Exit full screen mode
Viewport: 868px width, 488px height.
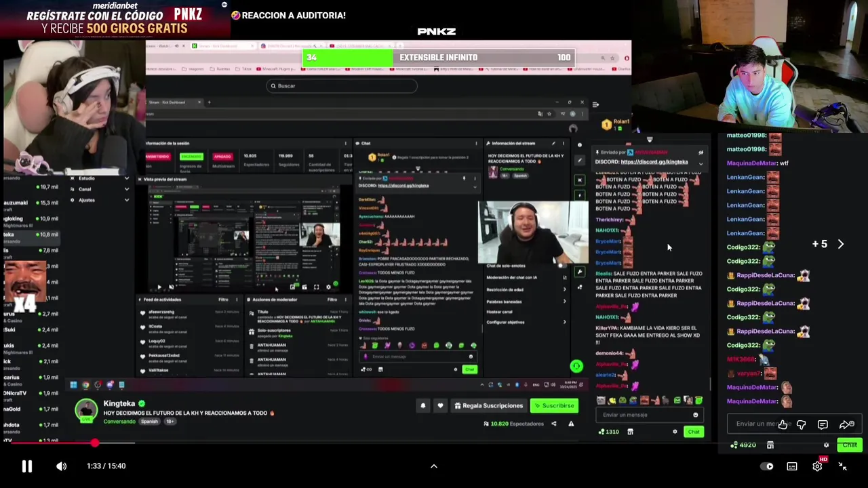click(x=842, y=466)
